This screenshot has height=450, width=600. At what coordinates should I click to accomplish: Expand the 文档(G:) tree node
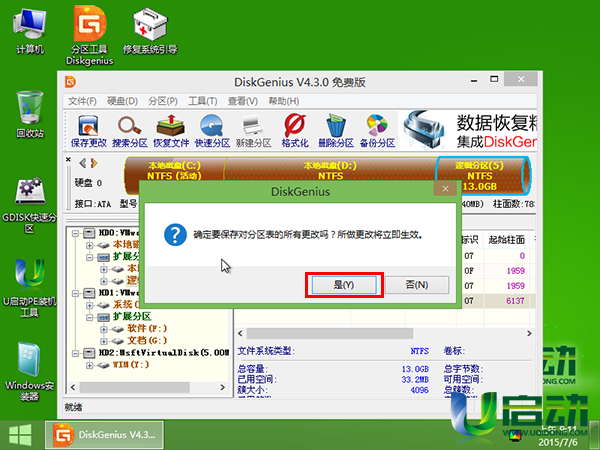point(103,341)
